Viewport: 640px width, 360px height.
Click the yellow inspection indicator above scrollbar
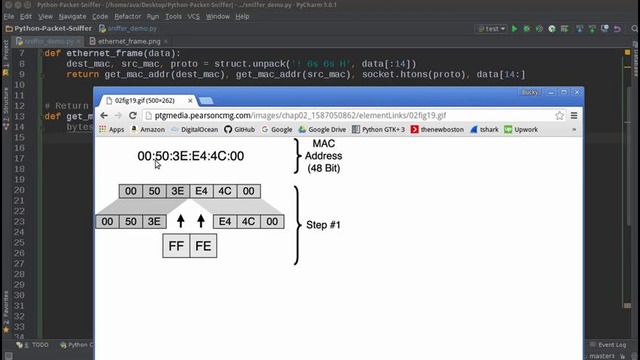[x=628, y=52]
